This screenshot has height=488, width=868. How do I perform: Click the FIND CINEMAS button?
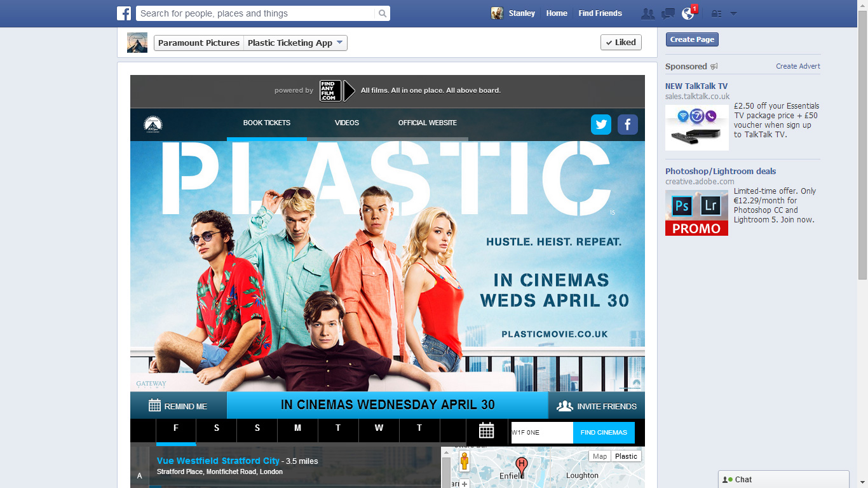click(x=604, y=433)
